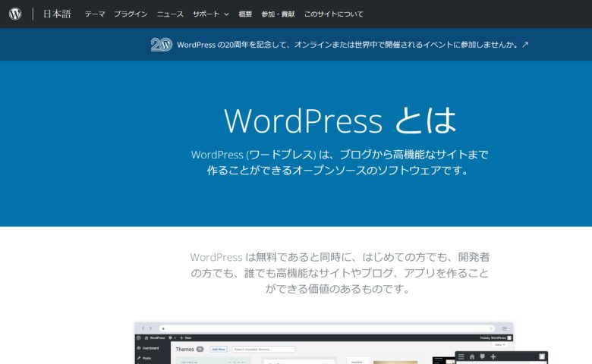
Task: Click the 20th anniversary logo icon
Action: 162,45
